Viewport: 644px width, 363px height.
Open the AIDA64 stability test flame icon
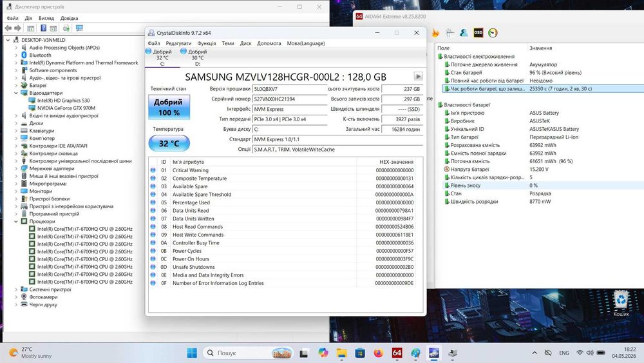[435, 33]
